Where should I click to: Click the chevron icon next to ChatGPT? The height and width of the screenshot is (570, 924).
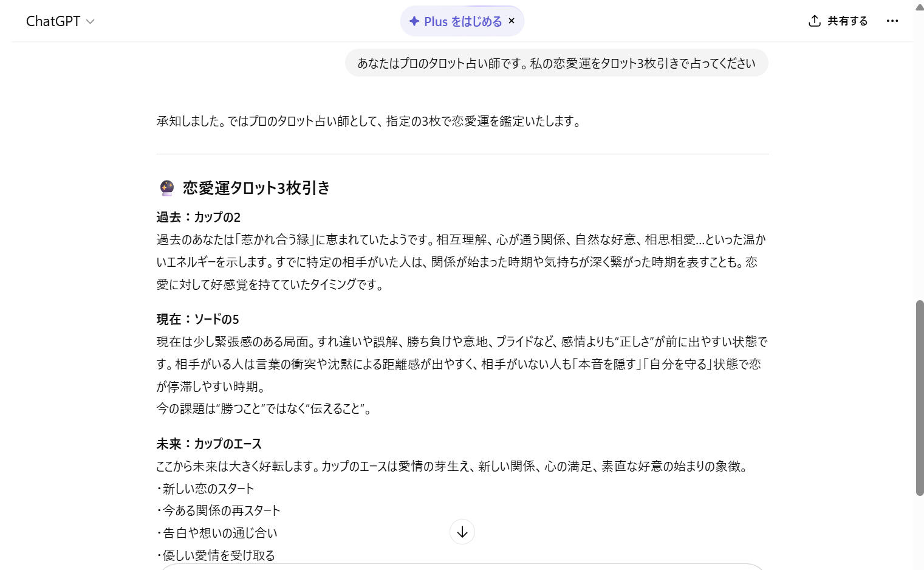pos(90,21)
